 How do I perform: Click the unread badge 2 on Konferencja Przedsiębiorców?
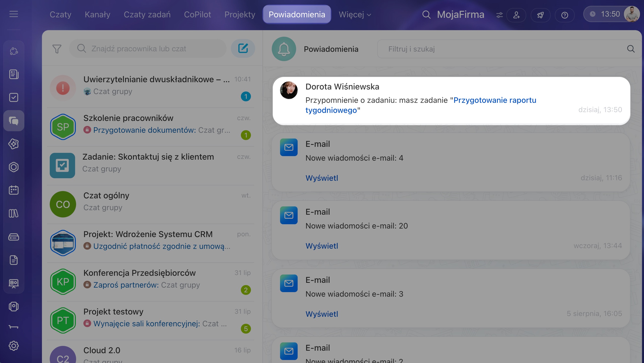point(246,290)
